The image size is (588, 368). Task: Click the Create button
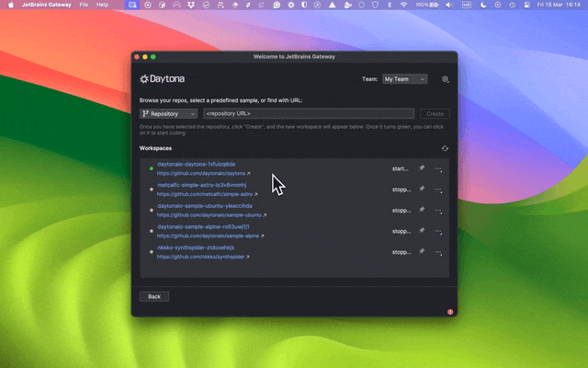click(435, 114)
